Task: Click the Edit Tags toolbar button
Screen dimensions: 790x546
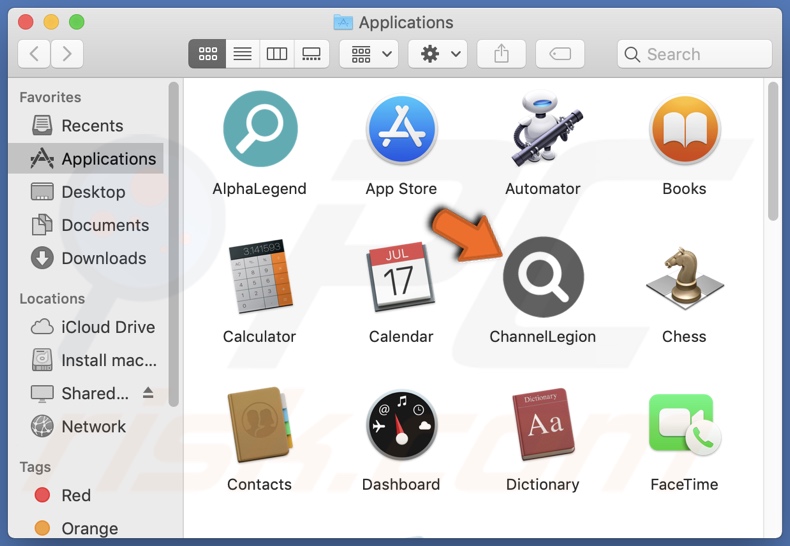Action: [560, 54]
